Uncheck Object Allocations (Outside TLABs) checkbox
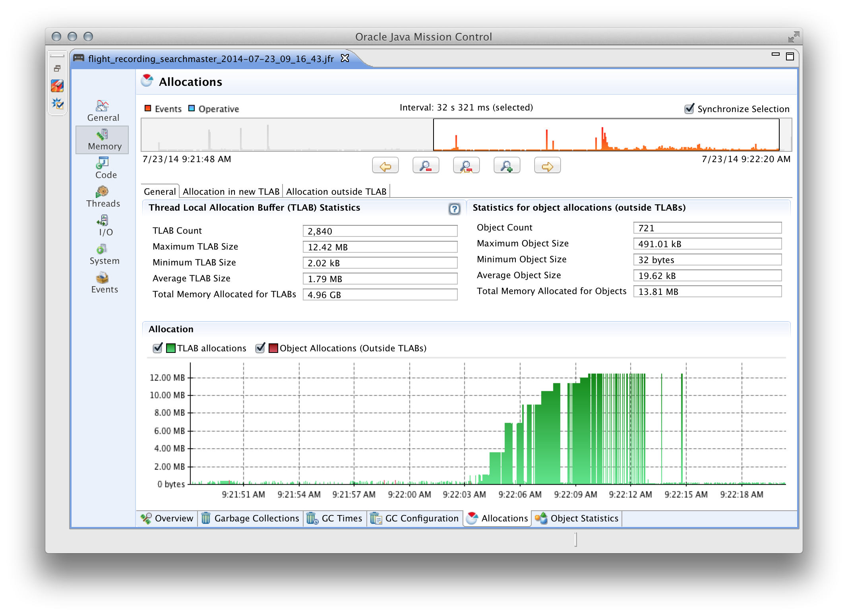This screenshot has height=616, width=848. pyautogui.click(x=260, y=348)
